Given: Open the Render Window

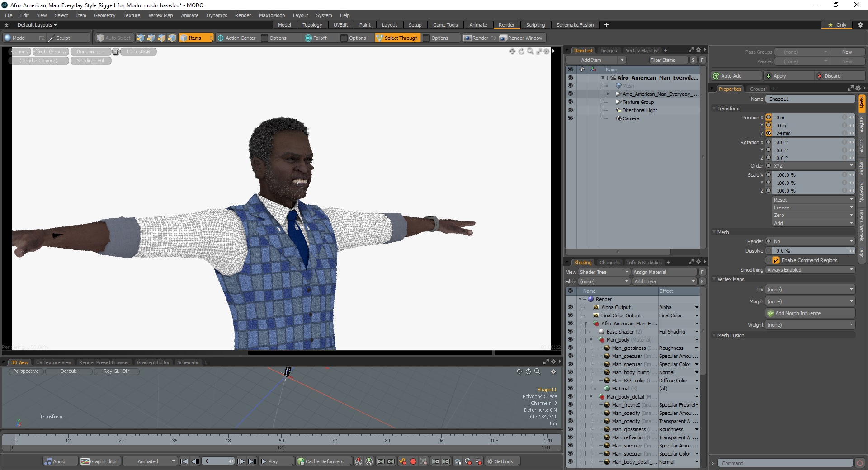Looking at the screenshot, I should tap(522, 38).
